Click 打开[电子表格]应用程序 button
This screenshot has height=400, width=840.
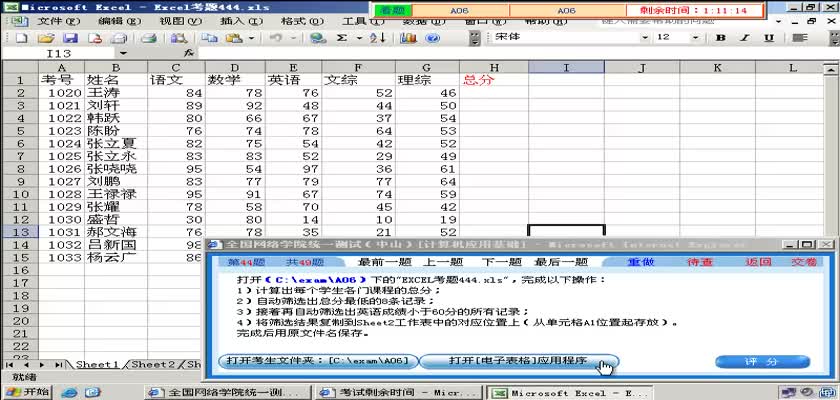click(519, 361)
